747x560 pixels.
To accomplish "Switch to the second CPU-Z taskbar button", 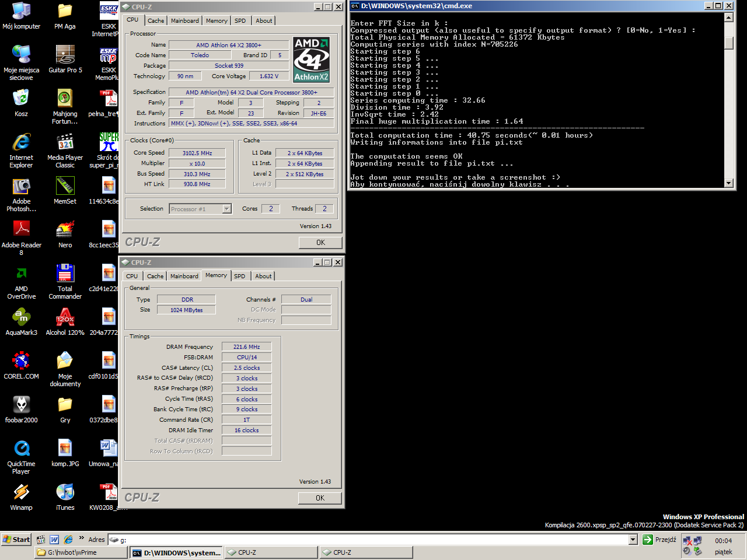I will [x=366, y=552].
